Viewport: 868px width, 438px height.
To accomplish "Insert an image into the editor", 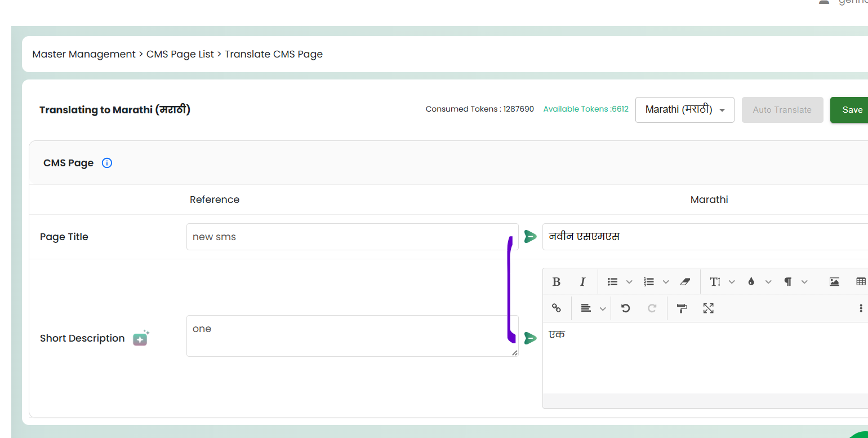I will click(x=834, y=282).
